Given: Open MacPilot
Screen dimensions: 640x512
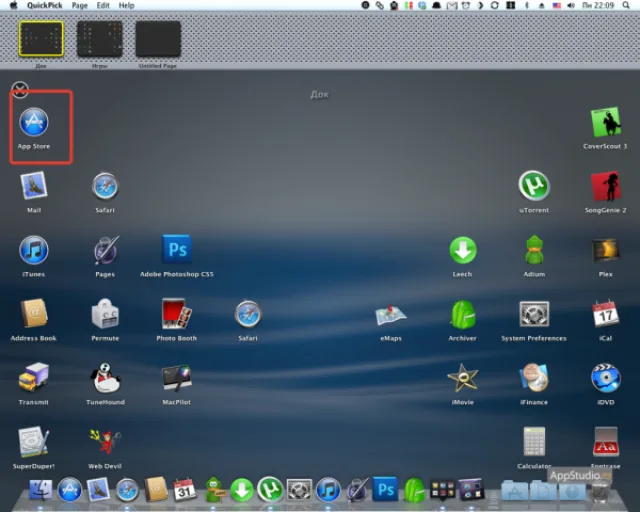Looking at the screenshot, I should click(x=177, y=378).
